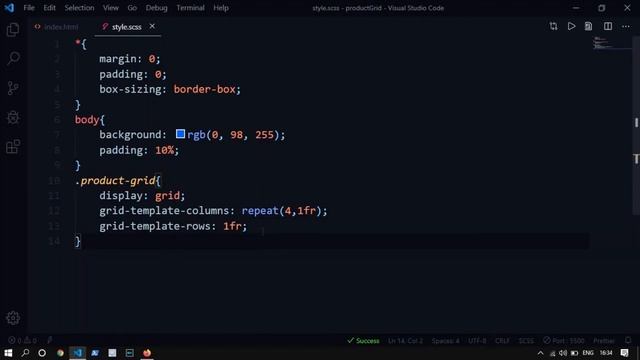640x360 pixels.
Task: Click on the display: grid line
Action: point(142,196)
